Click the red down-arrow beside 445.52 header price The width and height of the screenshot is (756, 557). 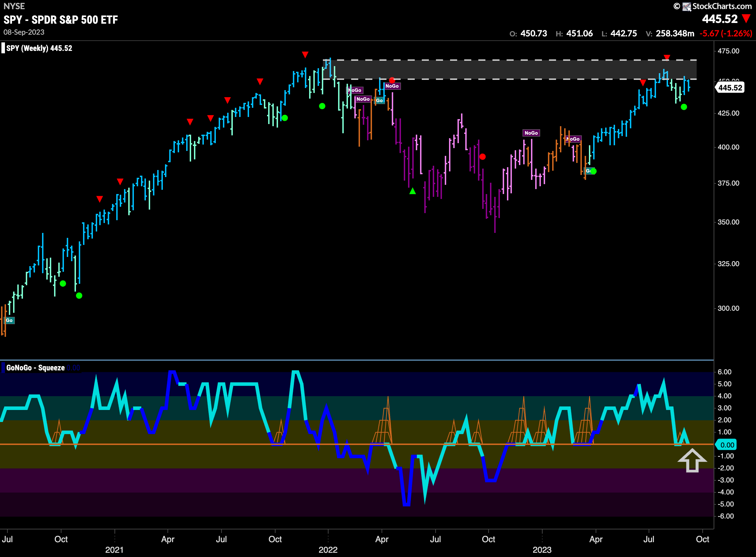[746, 19]
